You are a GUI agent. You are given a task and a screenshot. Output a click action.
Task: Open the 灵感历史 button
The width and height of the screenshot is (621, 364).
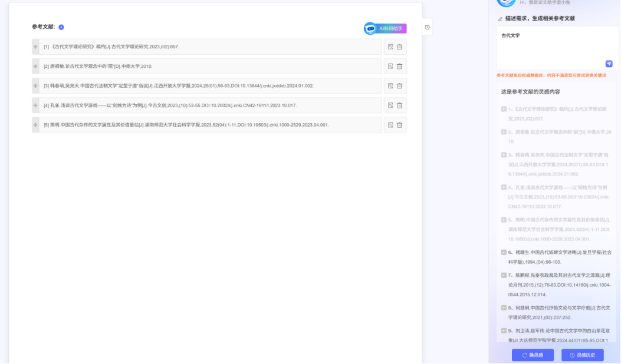click(x=582, y=355)
